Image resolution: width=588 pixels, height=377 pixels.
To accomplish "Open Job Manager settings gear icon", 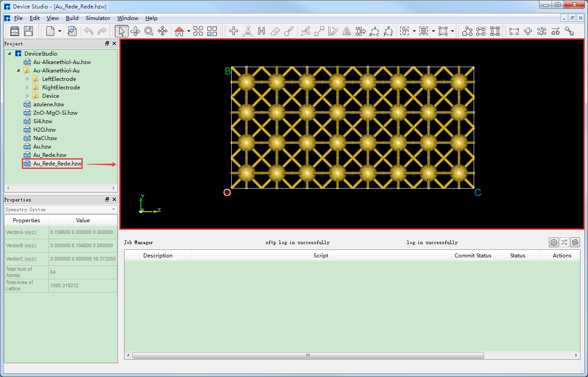I will tap(553, 242).
